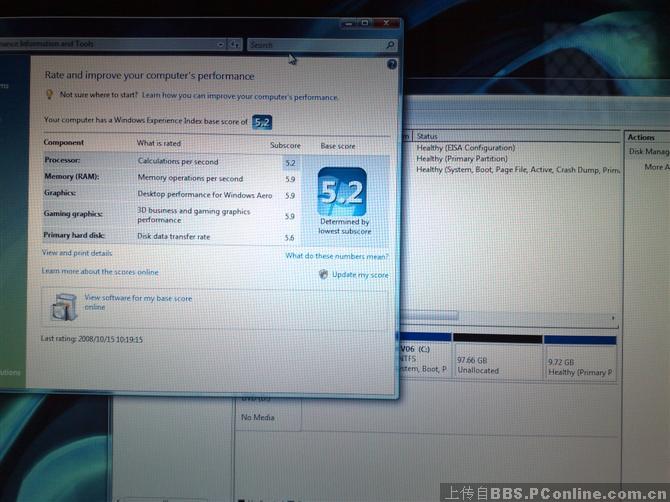Minimize the Performance Information window
This screenshot has width=670, height=502.
(349, 24)
